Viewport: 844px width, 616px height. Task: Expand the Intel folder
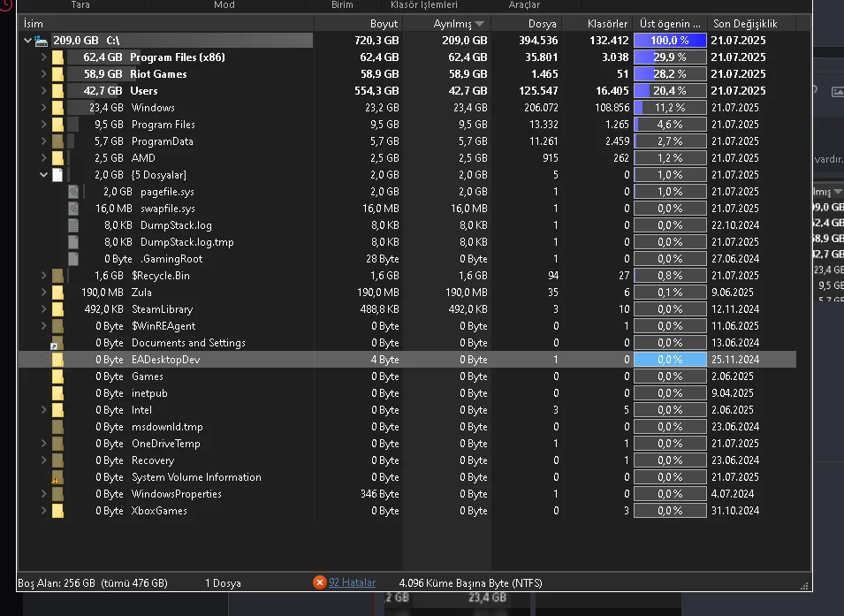click(43, 410)
